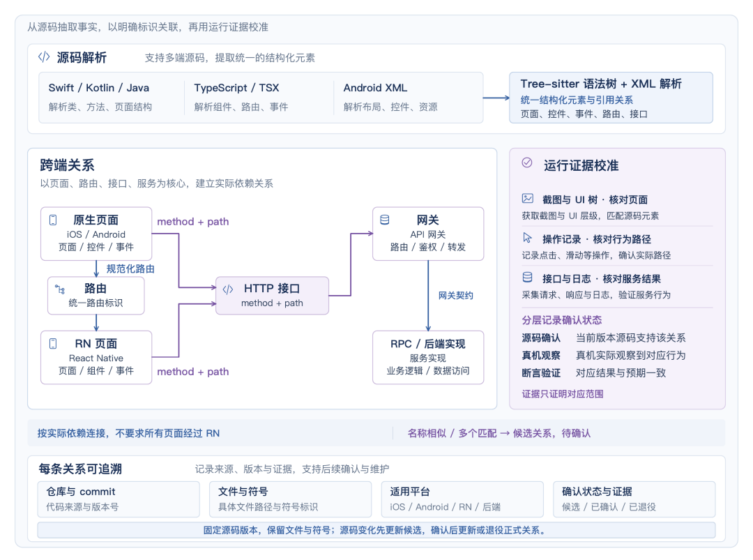Screen dimensions: 753x560
Task: Select the 证据只证明对应范围 purple note
Action: coord(563,394)
